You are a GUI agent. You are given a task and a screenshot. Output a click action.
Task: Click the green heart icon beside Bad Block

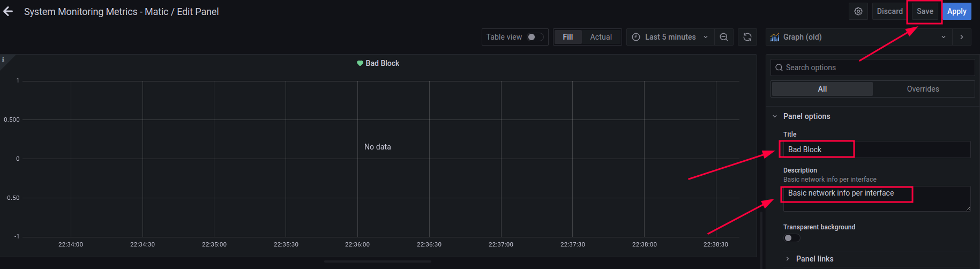(360, 63)
